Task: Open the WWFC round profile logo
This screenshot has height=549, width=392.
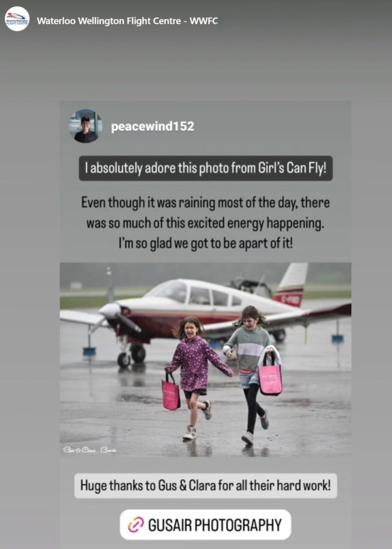Action: click(x=17, y=19)
